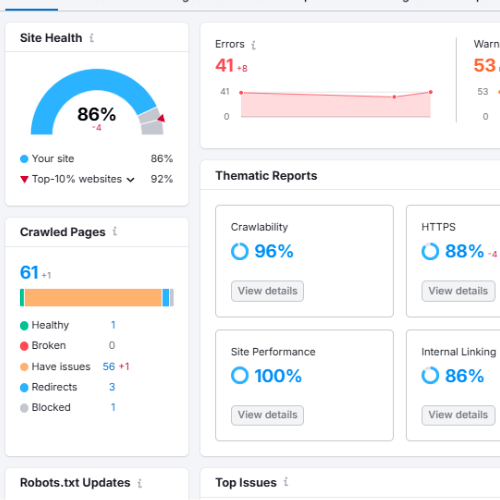Screen dimensions: 500x500
Task: Expand the Top-10% websites dropdown
Action: click(131, 180)
